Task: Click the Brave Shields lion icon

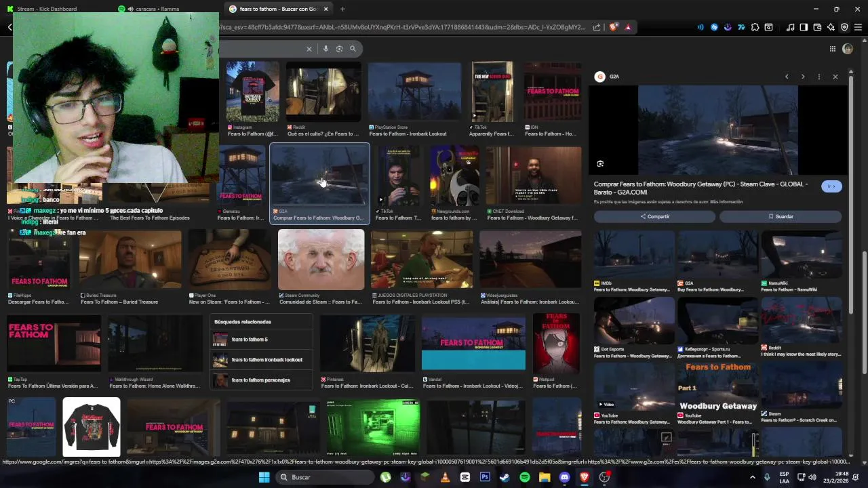Action: pos(614,27)
